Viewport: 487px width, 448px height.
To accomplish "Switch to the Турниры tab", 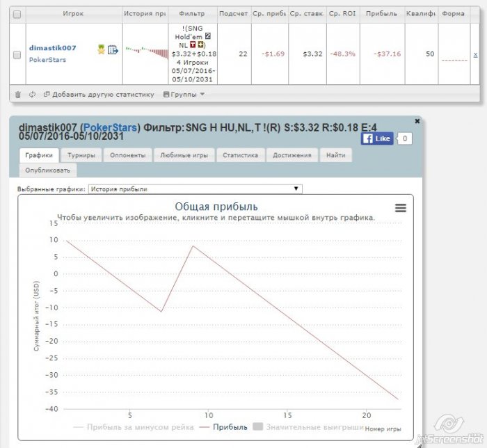I will click(81, 155).
